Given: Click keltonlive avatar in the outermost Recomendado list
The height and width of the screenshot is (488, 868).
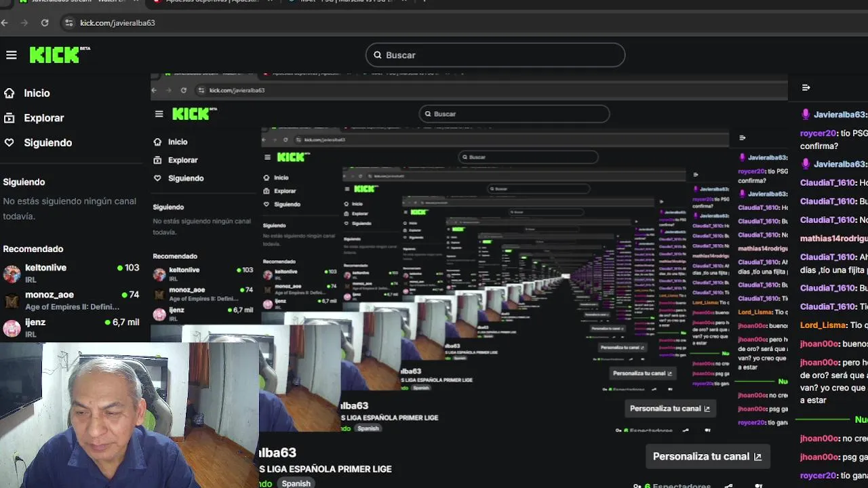Looking at the screenshot, I should tap(12, 274).
